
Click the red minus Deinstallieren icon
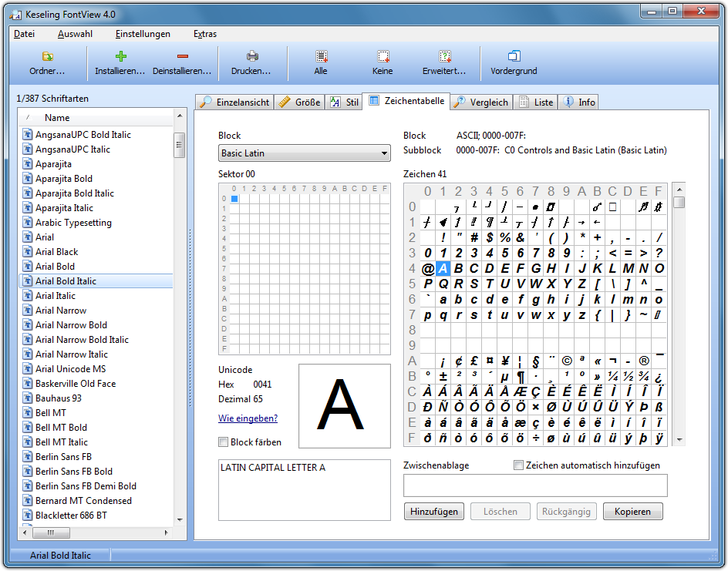pyautogui.click(x=182, y=56)
